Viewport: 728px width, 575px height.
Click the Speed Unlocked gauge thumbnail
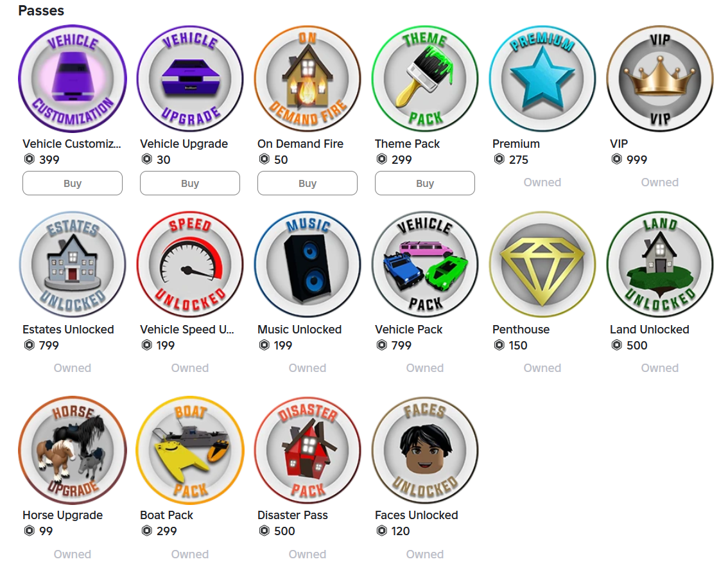coord(190,264)
